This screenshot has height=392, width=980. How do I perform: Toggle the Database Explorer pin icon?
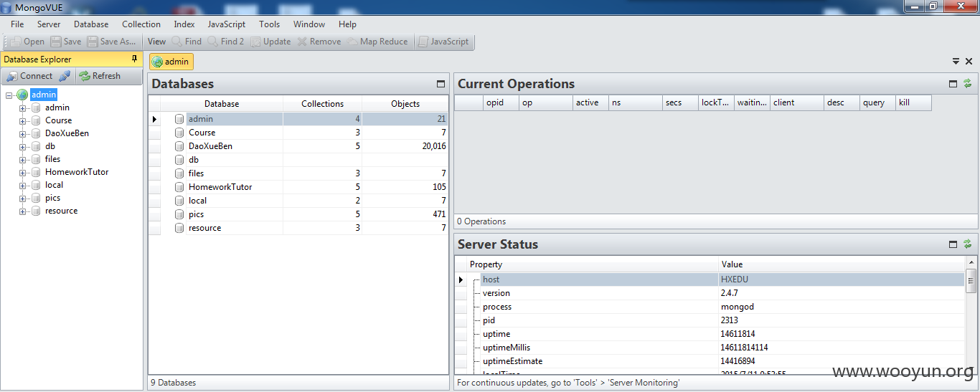click(134, 59)
